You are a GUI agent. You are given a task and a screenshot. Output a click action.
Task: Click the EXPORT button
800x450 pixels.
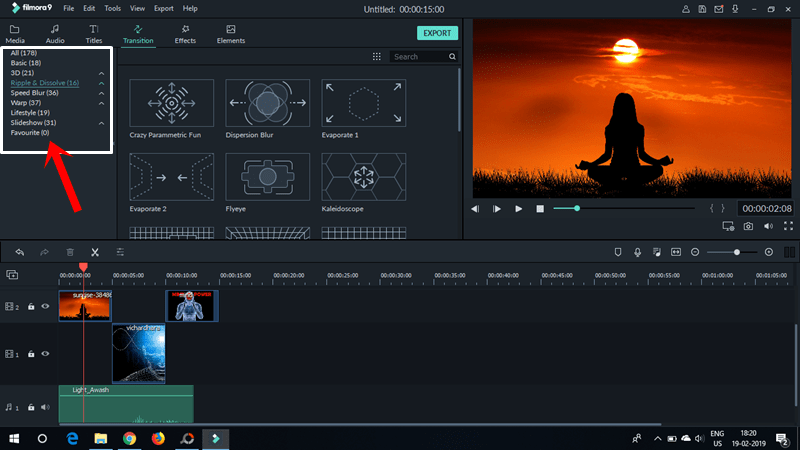click(437, 33)
